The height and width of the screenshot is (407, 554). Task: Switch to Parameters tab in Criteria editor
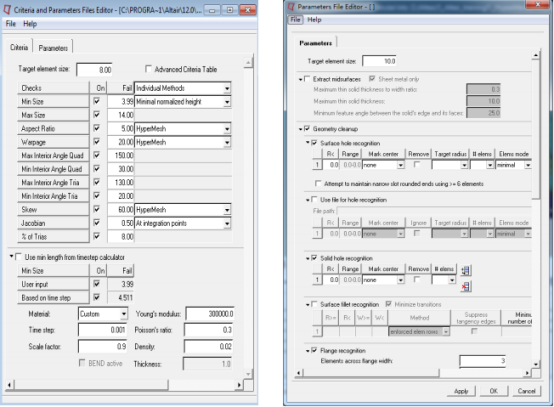pos(53,48)
